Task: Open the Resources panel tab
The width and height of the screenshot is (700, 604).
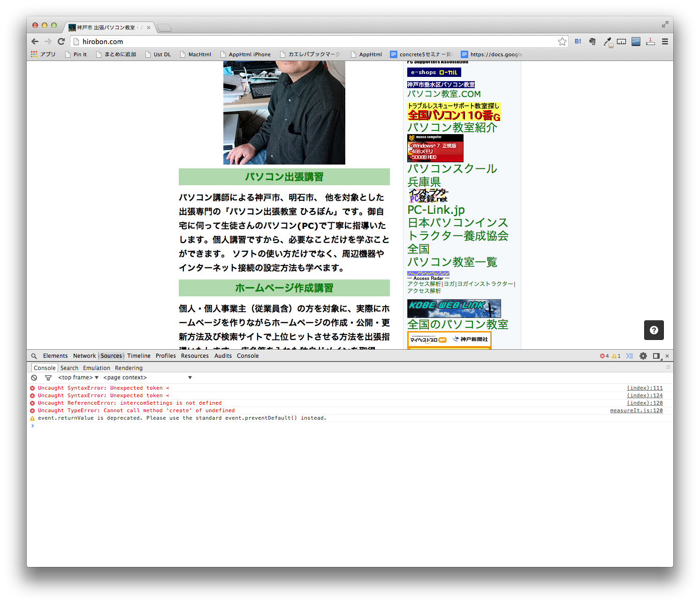Action: (x=195, y=356)
